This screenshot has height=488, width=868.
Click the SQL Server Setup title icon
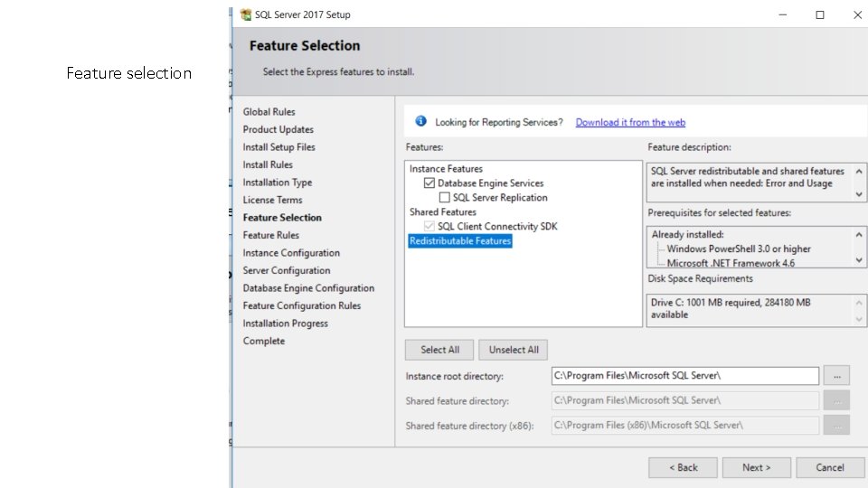[246, 14]
